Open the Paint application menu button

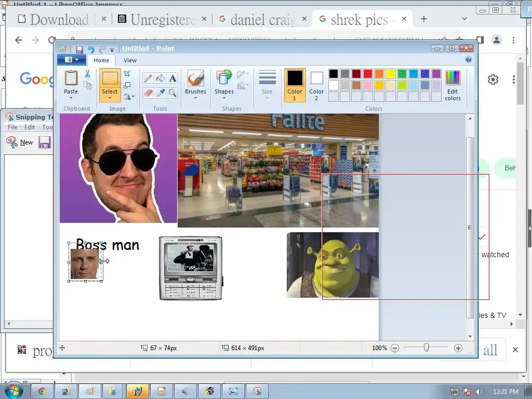[x=71, y=60]
